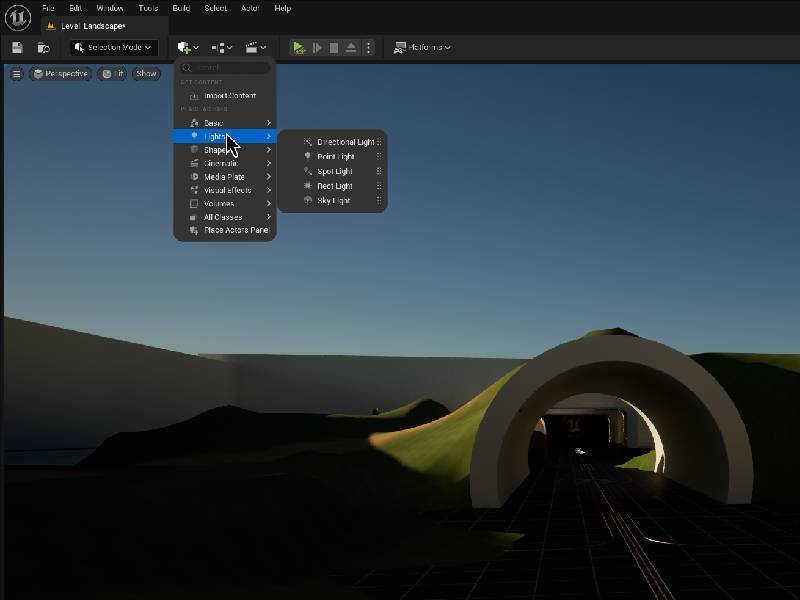The image size is (800, 600).
Task: Add a Point Light actor
Action: (x=333, y=157)
